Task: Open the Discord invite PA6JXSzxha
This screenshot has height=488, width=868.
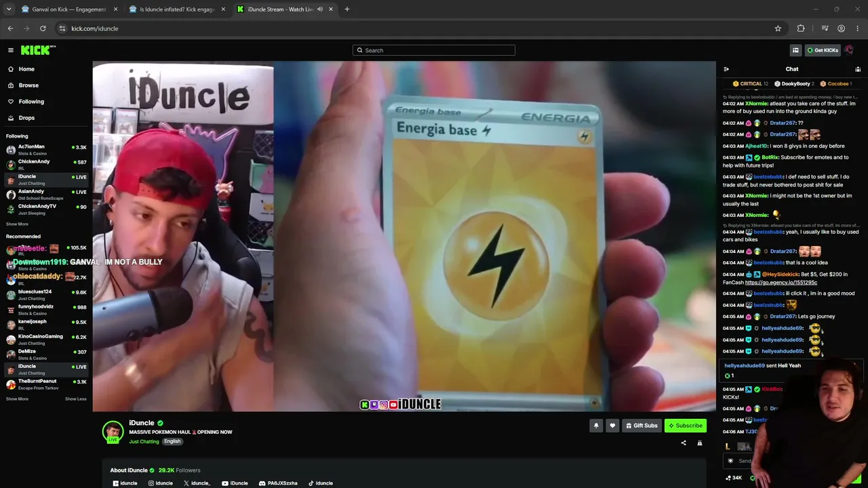Action: point(278,483)
